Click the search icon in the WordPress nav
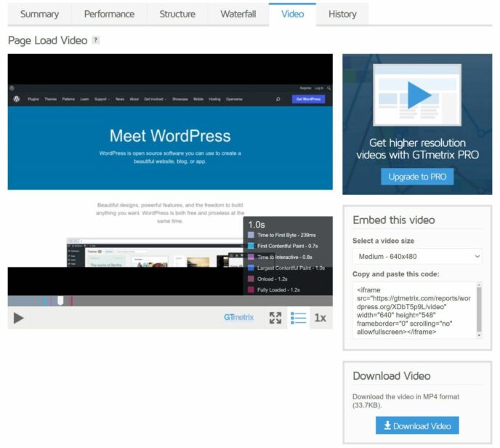Image resolution: width=500 pixels, height=448 pixels. tap(278, 99)
